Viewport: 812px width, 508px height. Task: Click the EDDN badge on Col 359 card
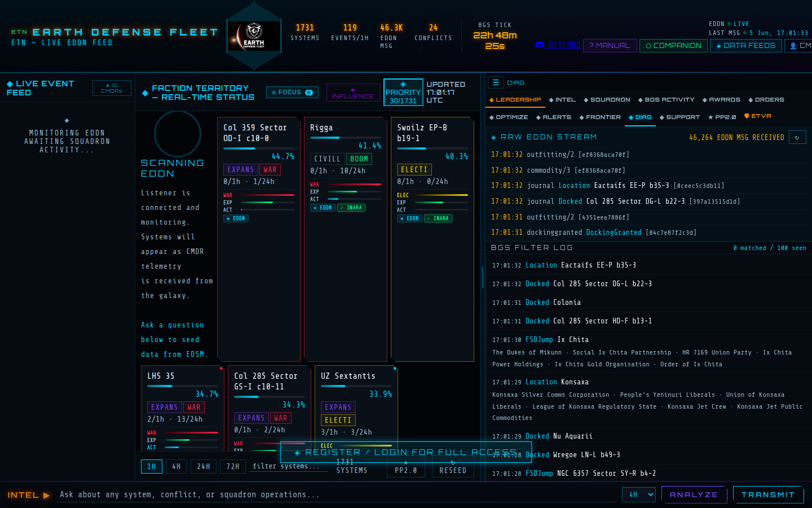pyautogui.click(x=236, y=218)
